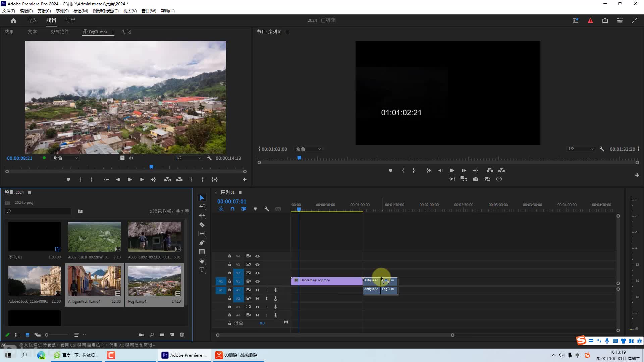Click the Find magnifier icon in Project panel
The image size is (644, 362).
point(152,335)
